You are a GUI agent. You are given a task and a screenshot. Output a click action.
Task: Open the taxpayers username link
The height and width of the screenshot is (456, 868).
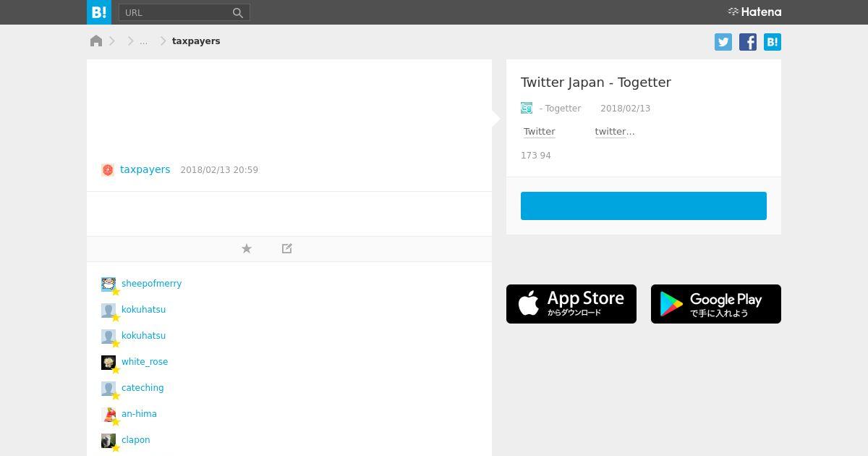(x=145, y=169)
